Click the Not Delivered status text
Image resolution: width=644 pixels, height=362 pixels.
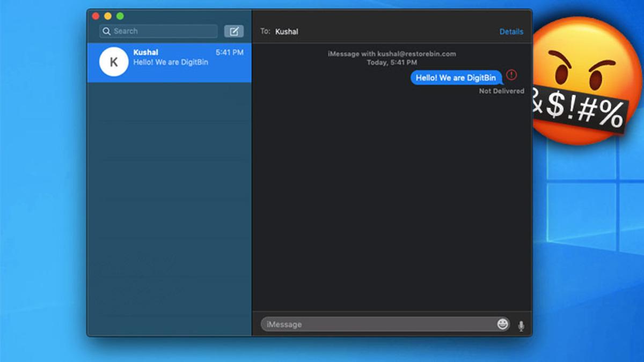(x=501, y=91)
